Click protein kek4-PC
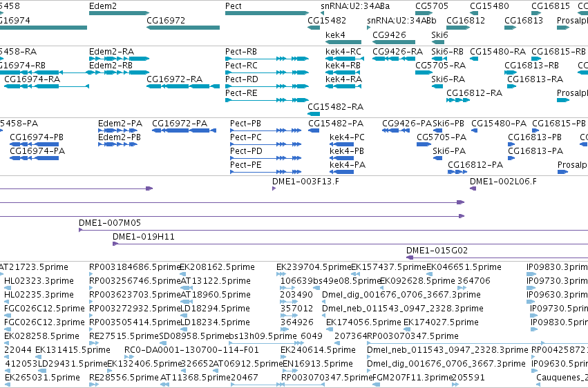Screen dimensions: 588x388 tap(341, 144)
